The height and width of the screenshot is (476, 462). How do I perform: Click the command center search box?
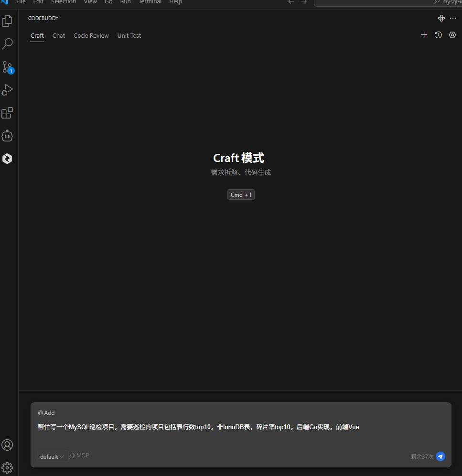coord(388,2)
